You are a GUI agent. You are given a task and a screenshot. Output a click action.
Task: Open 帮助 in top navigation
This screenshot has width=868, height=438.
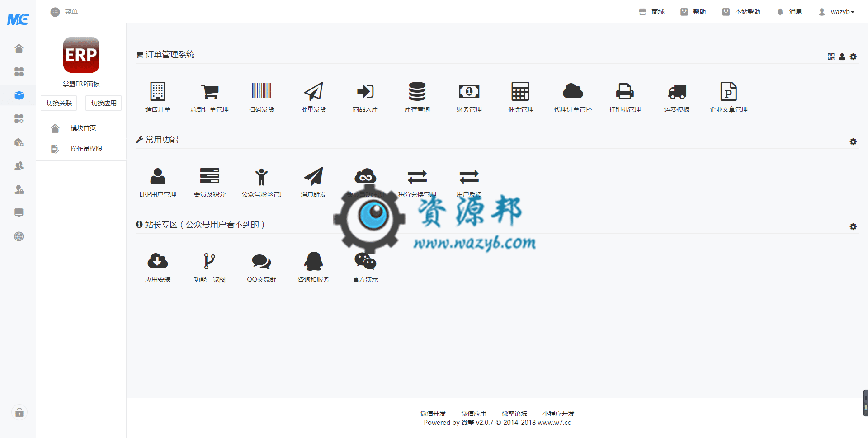click(693, 12)
